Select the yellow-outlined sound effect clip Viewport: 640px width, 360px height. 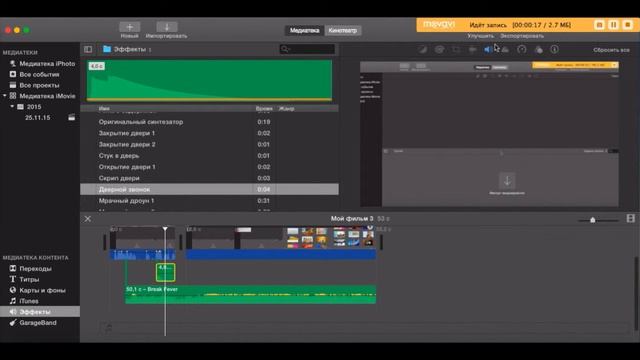click(x=165, y=272)
